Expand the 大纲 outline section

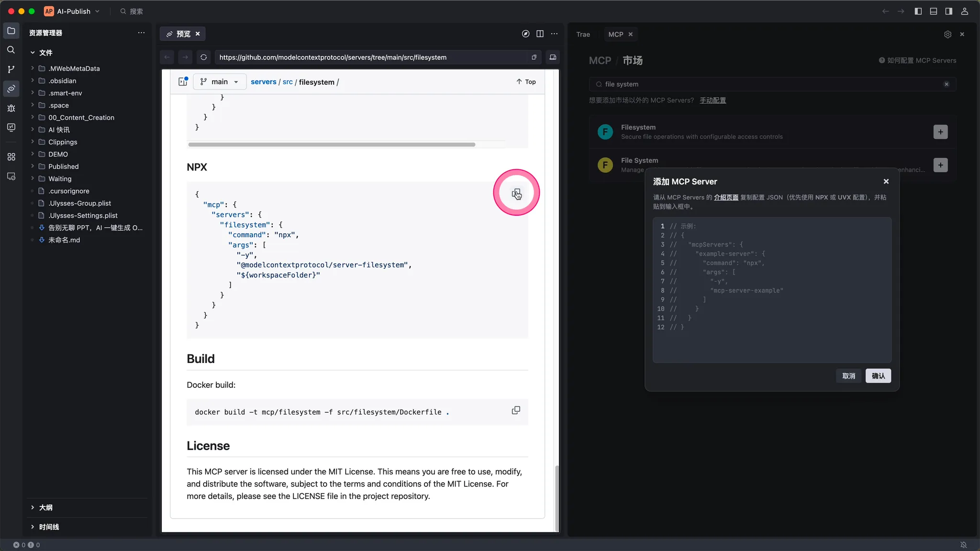pyautogui.click(x=45, y=507)
